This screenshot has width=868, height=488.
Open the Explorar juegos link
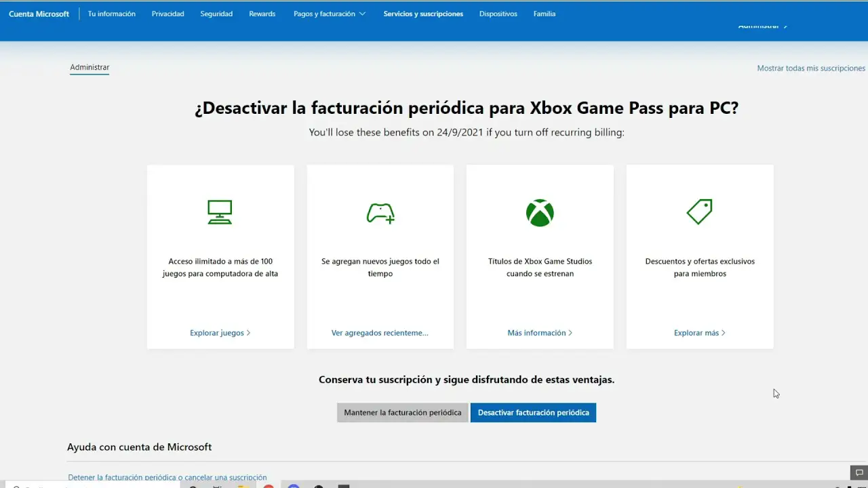point(220,333)
